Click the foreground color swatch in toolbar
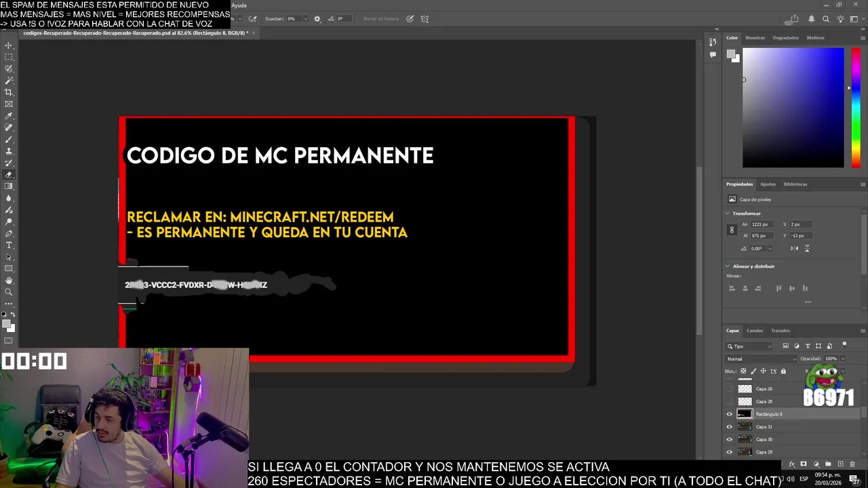Screen dimensions: 868x488 [x=7, y=324]
